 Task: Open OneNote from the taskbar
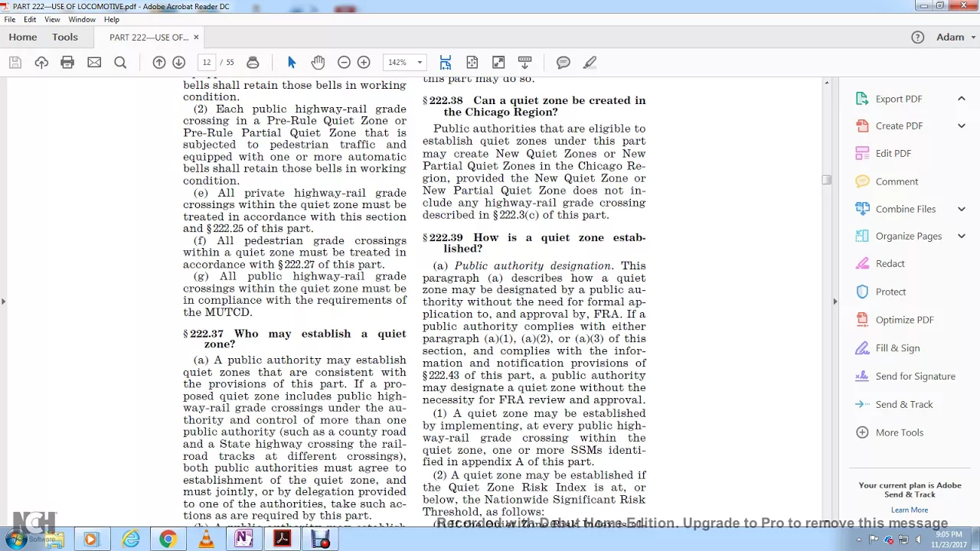(x=243, y=540)
